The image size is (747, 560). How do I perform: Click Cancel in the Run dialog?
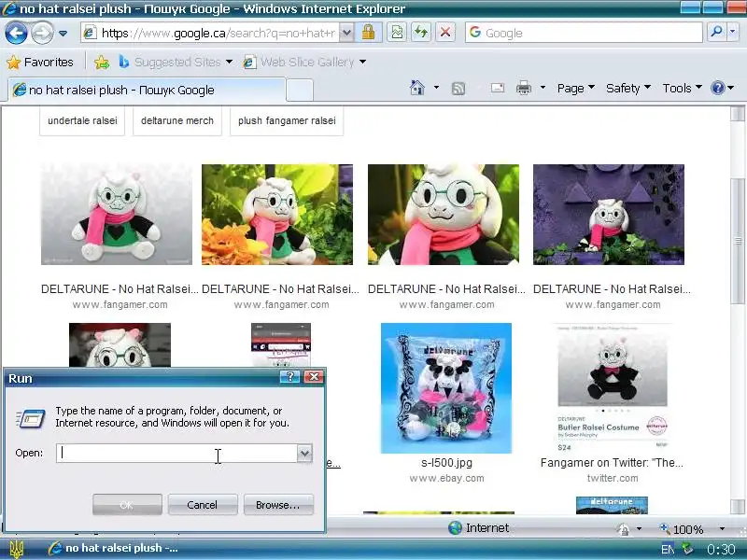pos(203,505)
